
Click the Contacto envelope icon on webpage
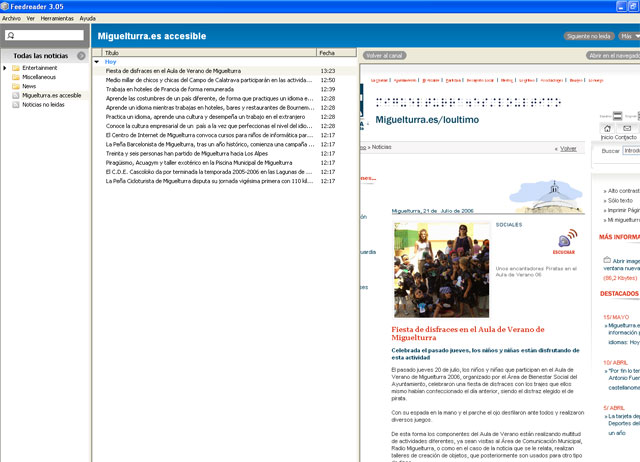click(x=627, y=128)
